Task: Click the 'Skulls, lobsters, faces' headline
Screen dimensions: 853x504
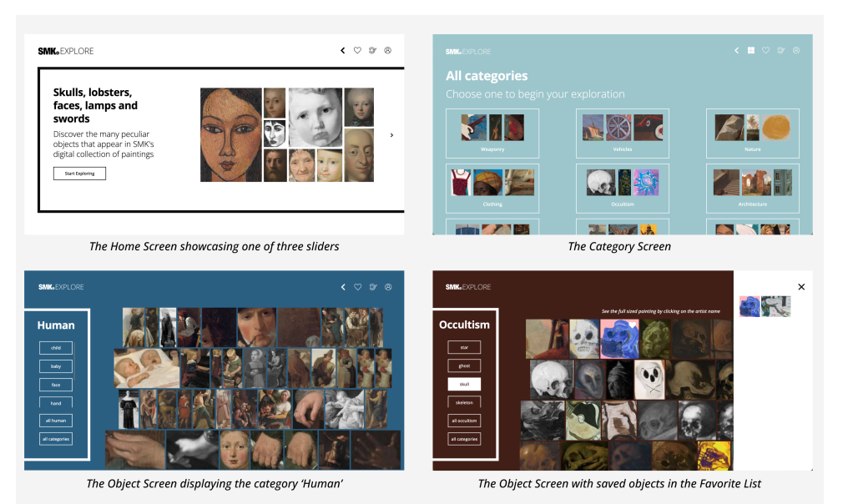Action: 95,105
